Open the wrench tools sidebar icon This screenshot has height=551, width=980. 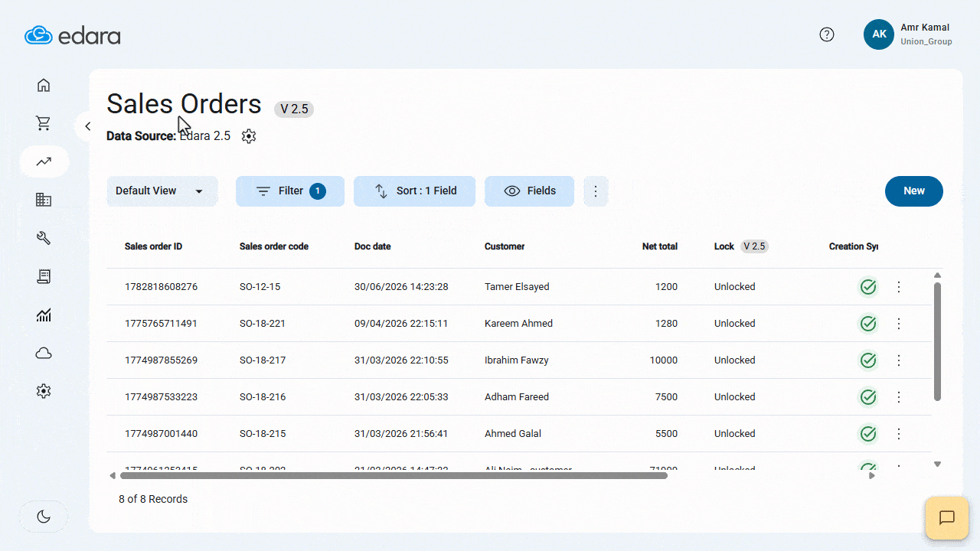point(44,238)
